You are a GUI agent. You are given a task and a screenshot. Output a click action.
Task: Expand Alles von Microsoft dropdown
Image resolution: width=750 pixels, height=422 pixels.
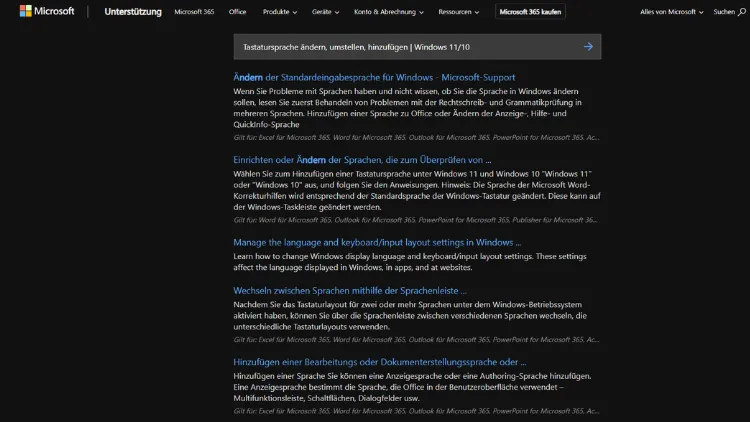[x=672, y=12]
